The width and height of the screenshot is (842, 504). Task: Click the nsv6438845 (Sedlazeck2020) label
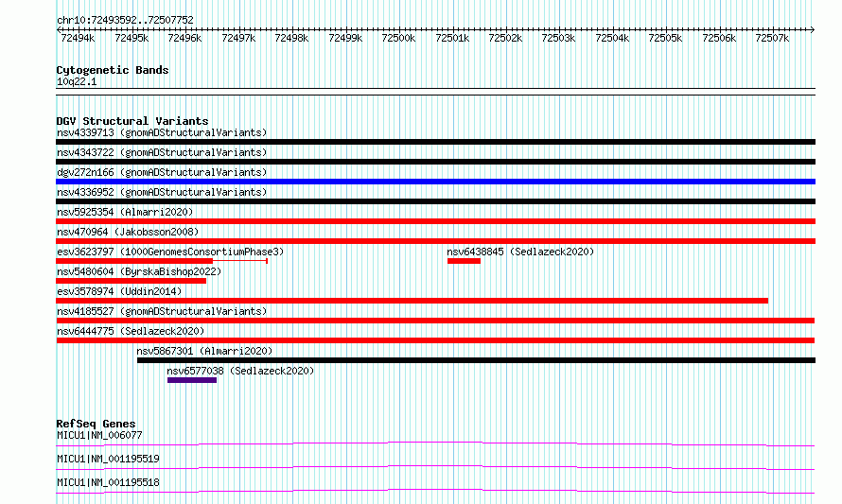[521, 252]
